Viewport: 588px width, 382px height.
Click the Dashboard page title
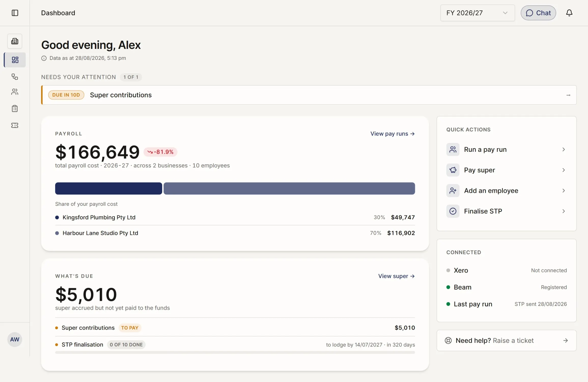[58, 13]
